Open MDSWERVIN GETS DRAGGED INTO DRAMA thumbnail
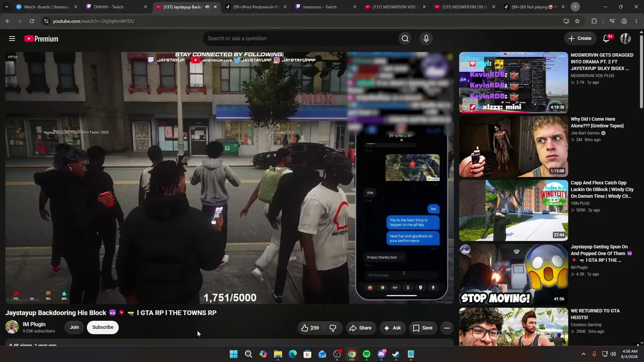 click(x=513, y=83)
